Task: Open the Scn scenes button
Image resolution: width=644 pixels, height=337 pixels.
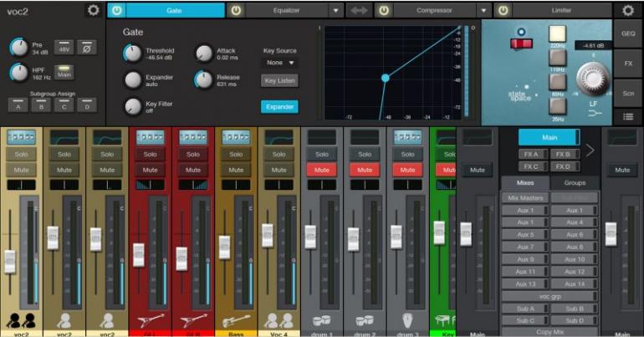Action: (x=628, y=94)
